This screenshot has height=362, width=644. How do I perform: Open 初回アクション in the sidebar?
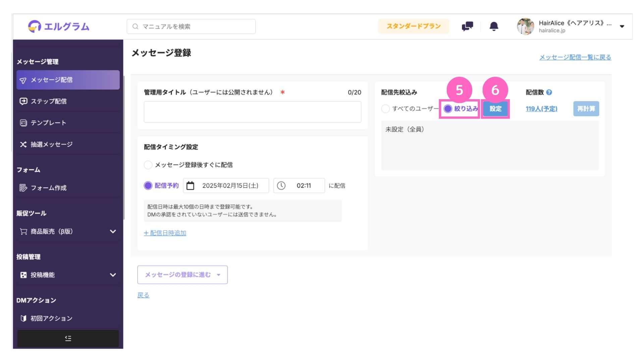click(x=68, y=318)
